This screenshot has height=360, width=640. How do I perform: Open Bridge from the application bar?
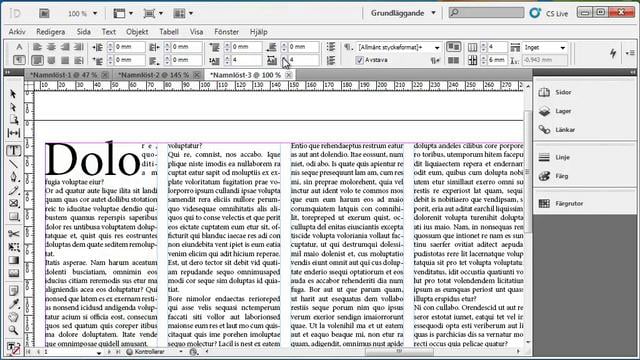pyautogui.click(x=44, y=13)
